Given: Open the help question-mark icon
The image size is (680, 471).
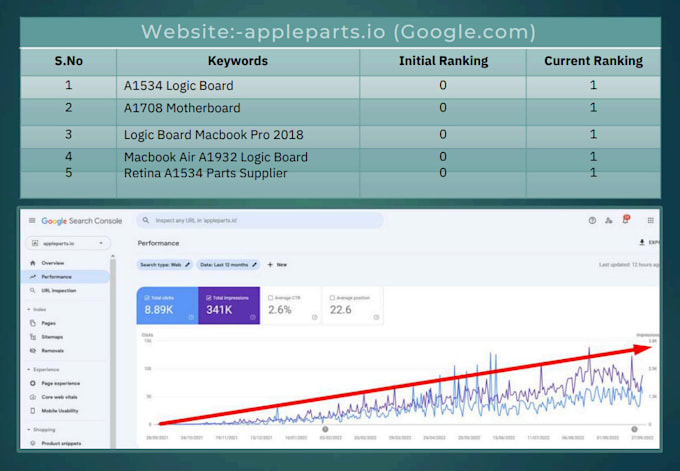Looking at the screenshot, I should click(592, 220).
